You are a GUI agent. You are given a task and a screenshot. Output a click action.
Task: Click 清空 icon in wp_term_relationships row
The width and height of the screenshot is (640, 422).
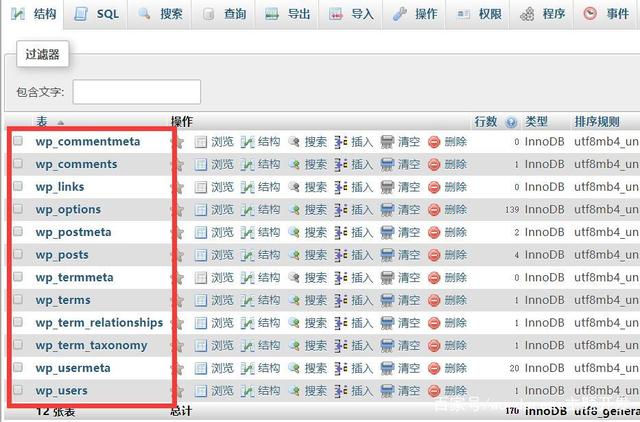click(387, 323)
